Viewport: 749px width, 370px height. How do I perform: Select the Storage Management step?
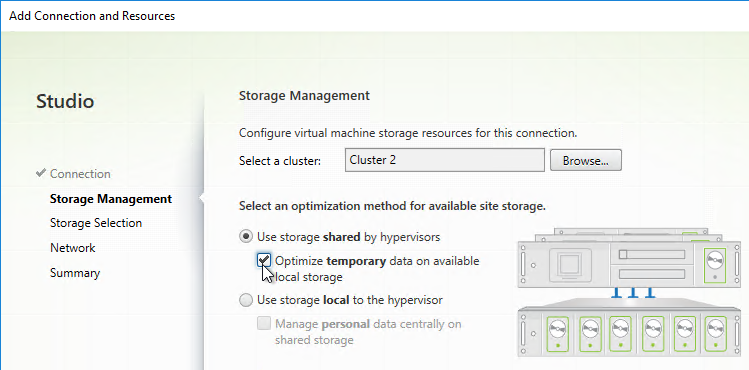coord(110,199)
